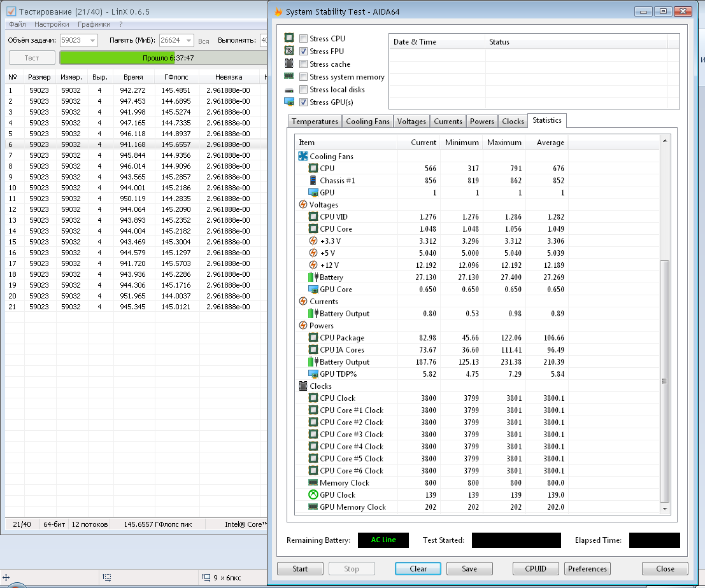
Task: Click the Cooling Fans category fan icon
Action: (x=303, y=156)
